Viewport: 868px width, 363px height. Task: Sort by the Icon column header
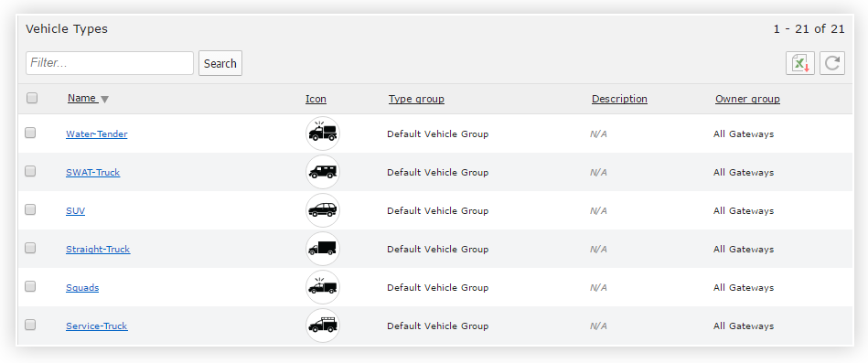pyautogui.click(x=316, y=99)
